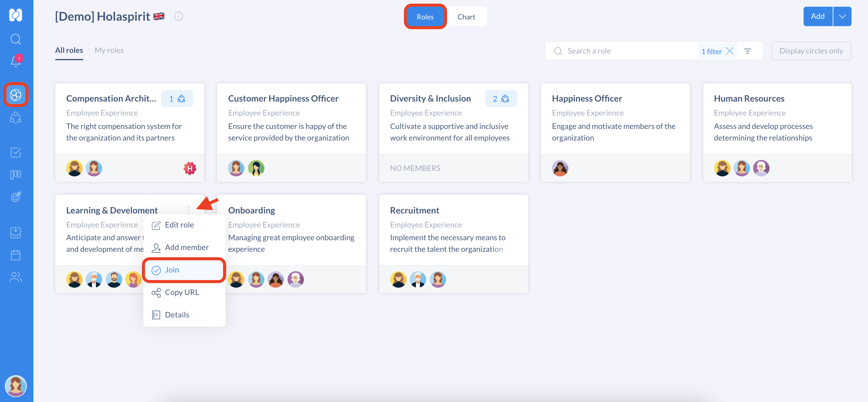Open the members people sidebar icon

tap(15, 277)
